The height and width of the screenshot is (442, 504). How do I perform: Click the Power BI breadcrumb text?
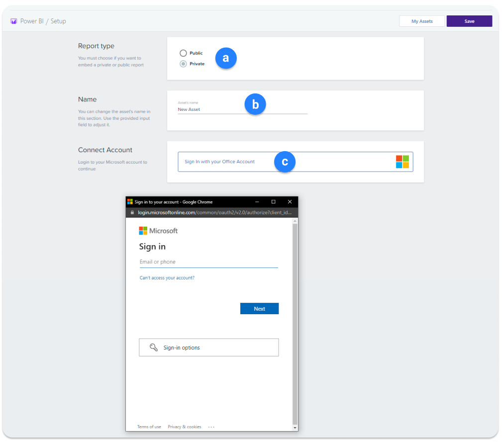32,21
